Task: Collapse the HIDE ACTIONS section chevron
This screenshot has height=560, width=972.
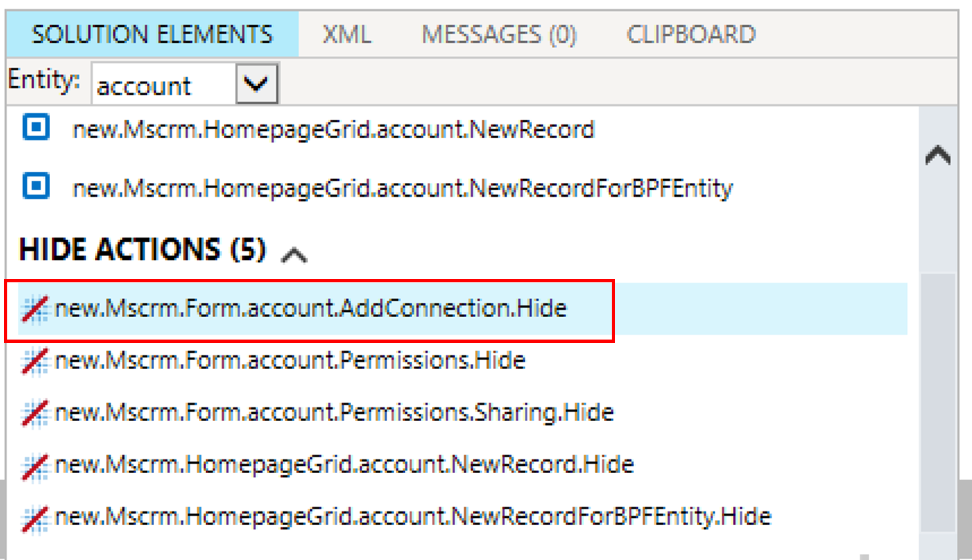Action: [294, 254]
